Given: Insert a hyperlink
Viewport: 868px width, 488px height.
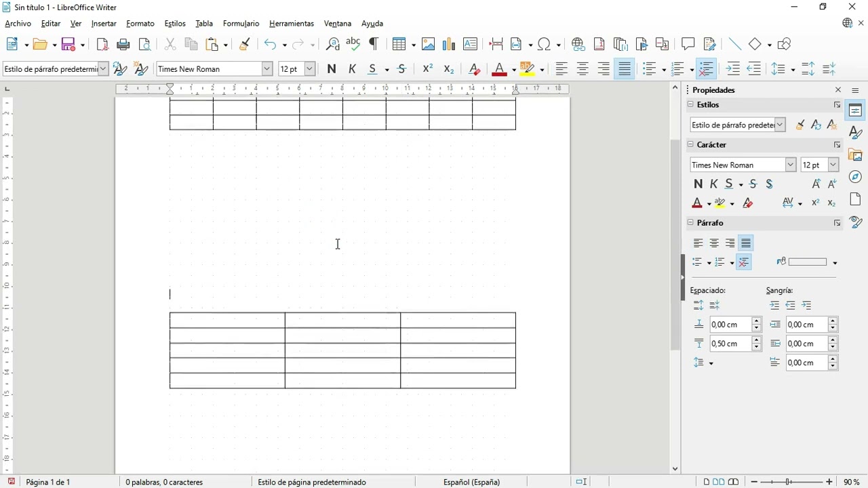Looking at the screenshot, I should 578,44.
